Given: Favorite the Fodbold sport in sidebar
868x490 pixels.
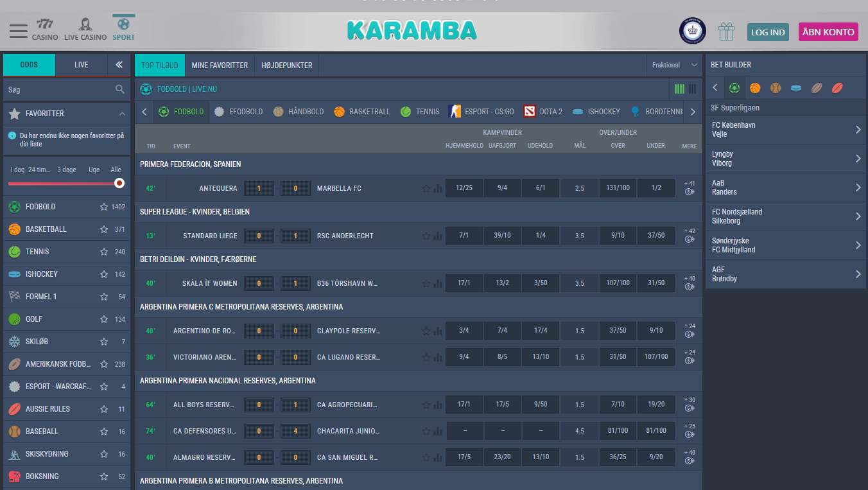Looking at the screenshot, I should pyautogui.click(x=104, y=207).
